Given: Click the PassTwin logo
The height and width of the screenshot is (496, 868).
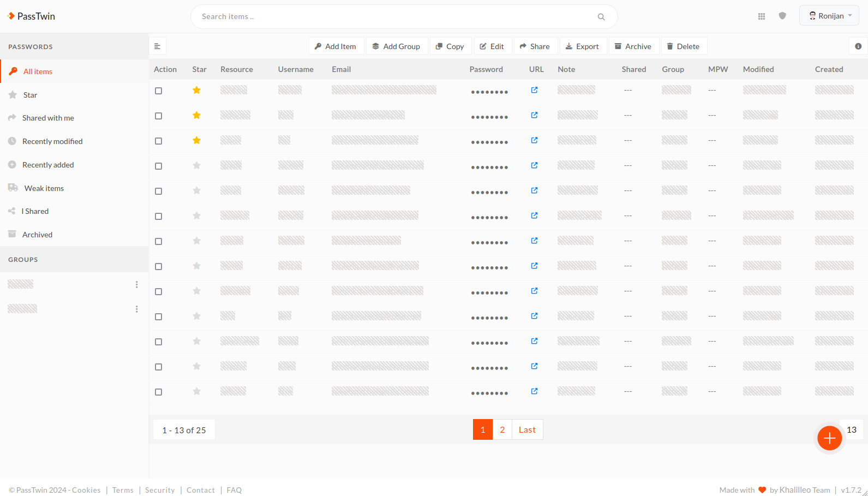Looking at the screenshot, I should (31, 16).
